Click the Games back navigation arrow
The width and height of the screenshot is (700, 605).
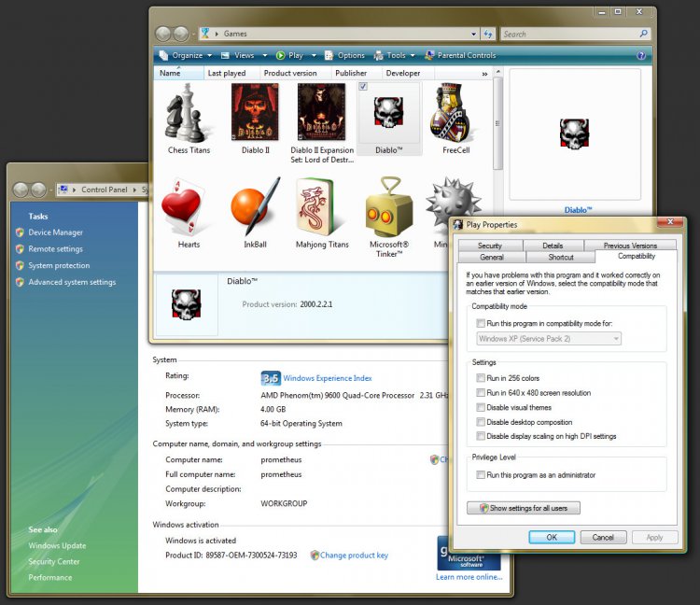(x=163, y=34)
